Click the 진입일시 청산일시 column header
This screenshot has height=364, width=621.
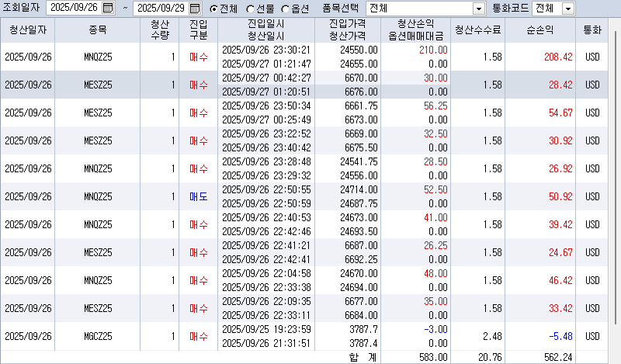266,29
